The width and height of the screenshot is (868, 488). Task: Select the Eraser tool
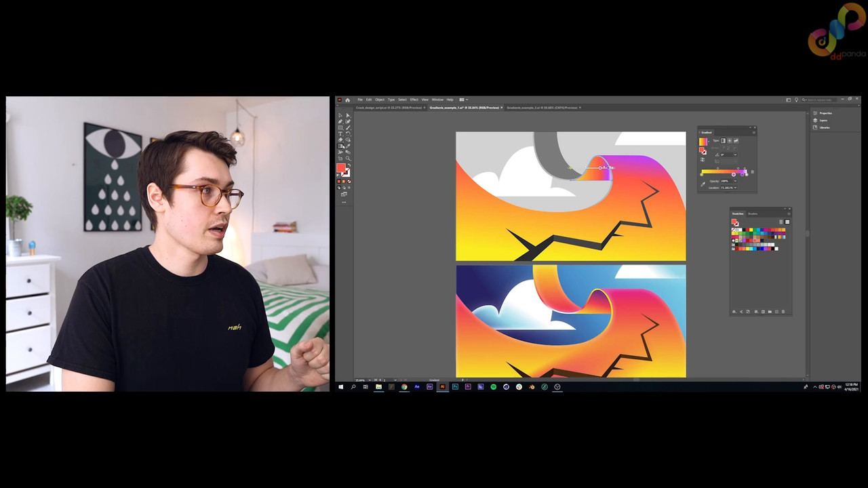[340, 140]
